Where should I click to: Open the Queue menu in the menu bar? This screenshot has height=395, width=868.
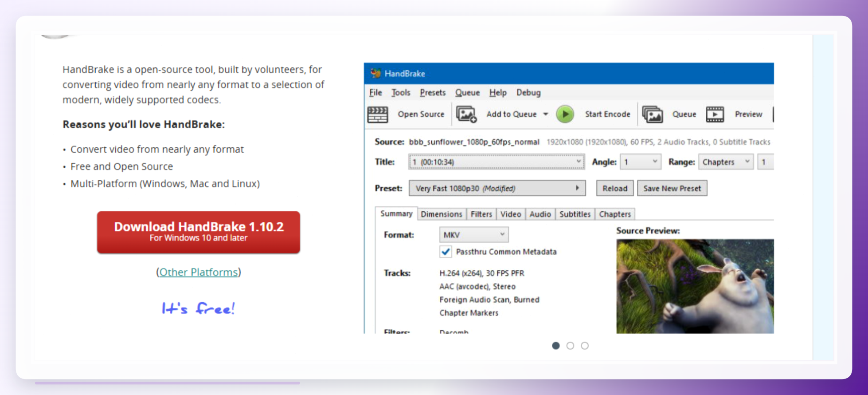coord(467,92)
